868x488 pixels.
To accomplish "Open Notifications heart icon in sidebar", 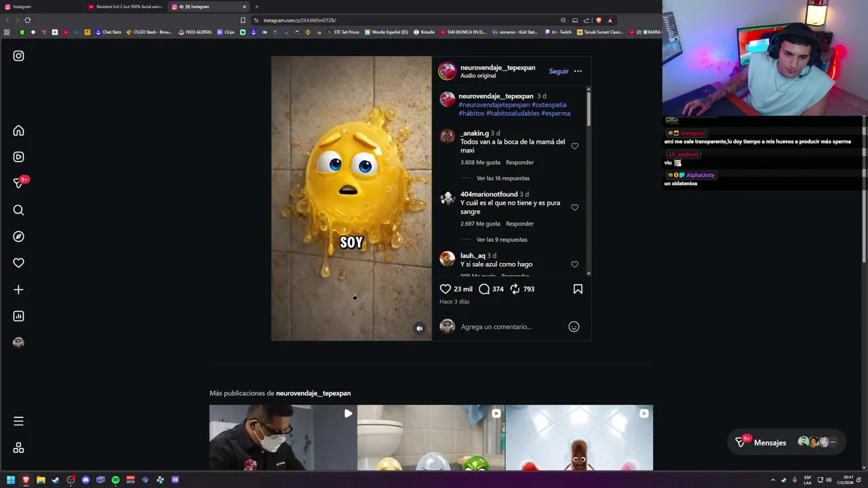I will (x=18, y=263).
